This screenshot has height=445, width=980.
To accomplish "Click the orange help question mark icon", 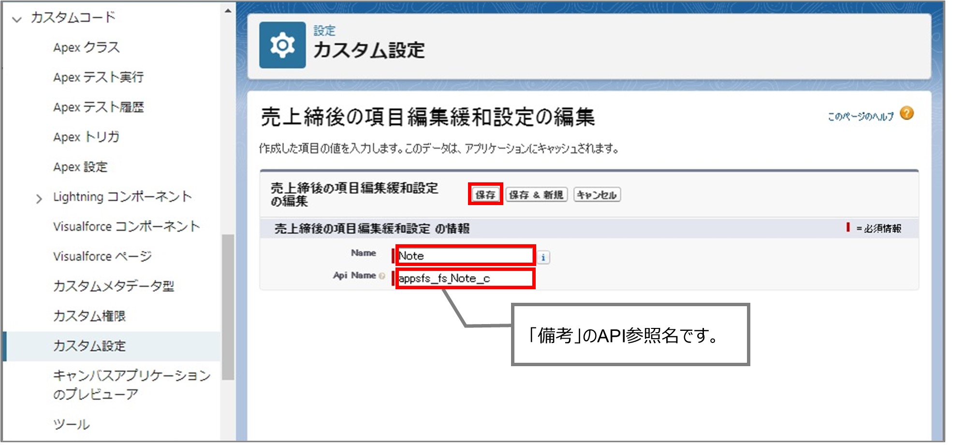I will 907,114.
